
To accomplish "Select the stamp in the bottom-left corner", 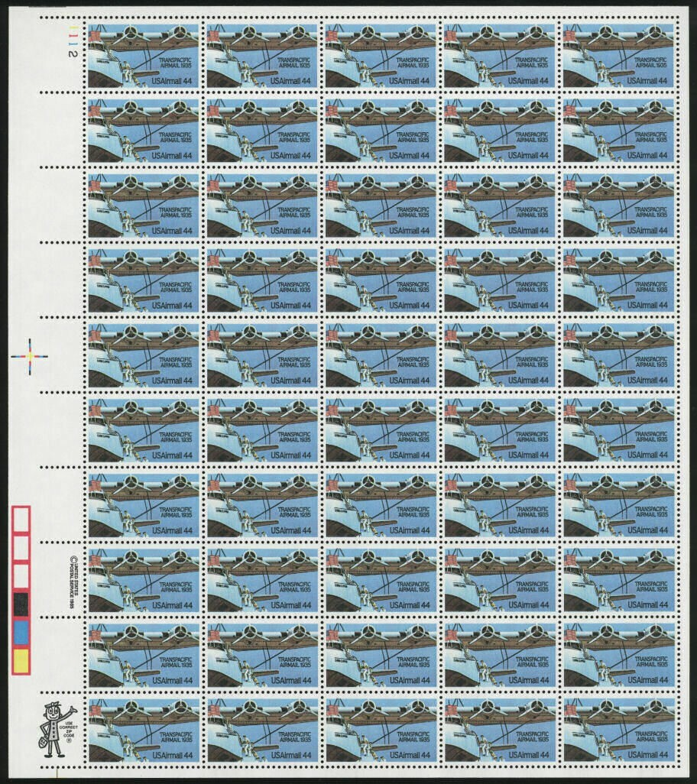I will (x=143, y=730).
